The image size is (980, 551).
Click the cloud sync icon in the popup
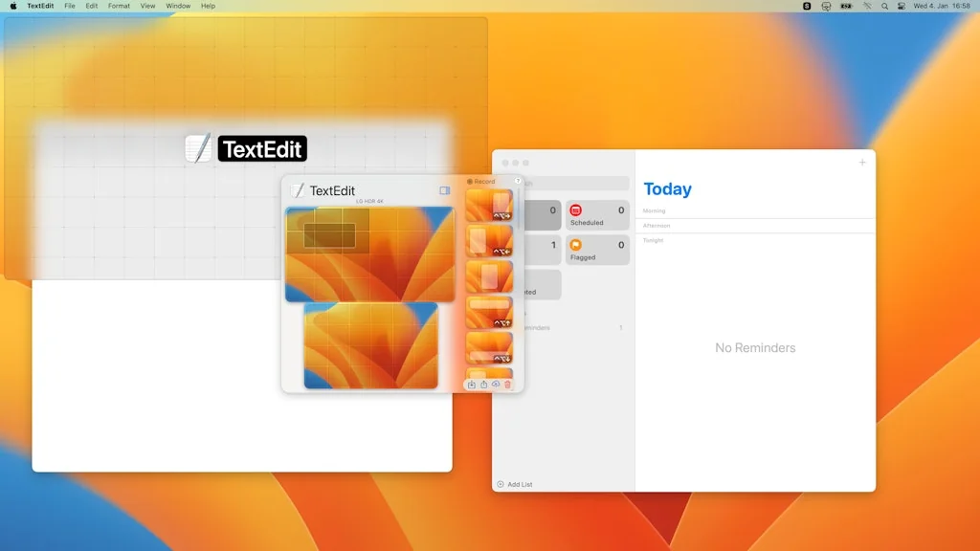coord(496,385)
